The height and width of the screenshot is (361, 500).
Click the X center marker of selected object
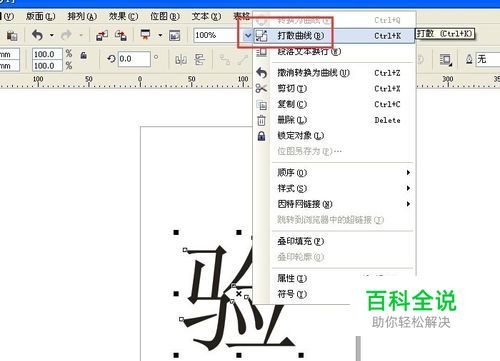(x=239, y=294)
